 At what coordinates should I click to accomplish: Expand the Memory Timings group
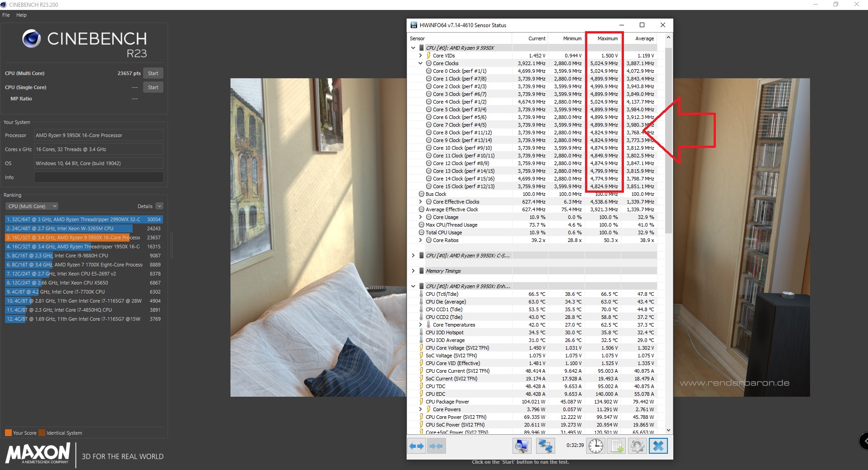click(413, 271)
